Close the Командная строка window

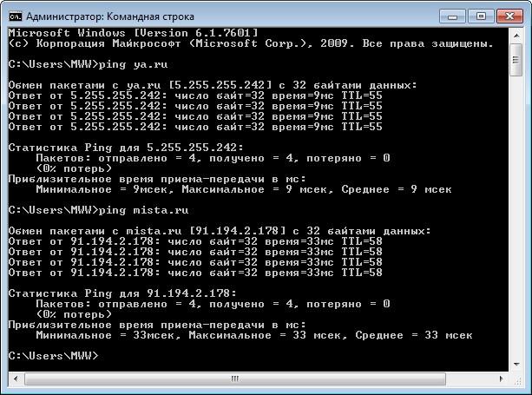click(x=509, y=16)
